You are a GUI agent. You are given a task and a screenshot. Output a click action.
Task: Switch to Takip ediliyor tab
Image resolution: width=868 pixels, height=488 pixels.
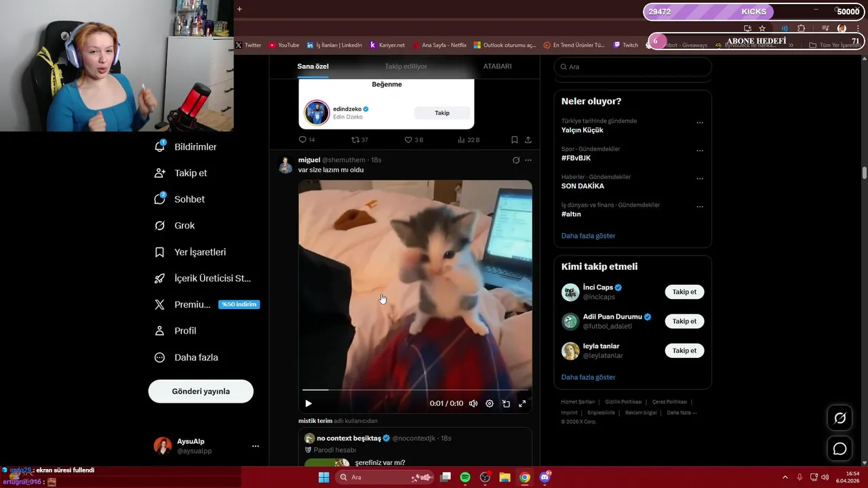(x=406, y=66)
